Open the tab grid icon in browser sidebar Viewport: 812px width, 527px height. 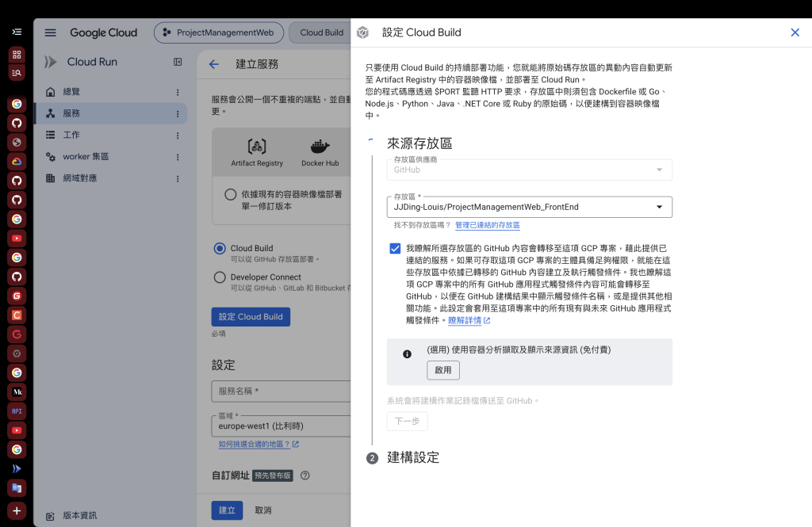coord(17,55)
